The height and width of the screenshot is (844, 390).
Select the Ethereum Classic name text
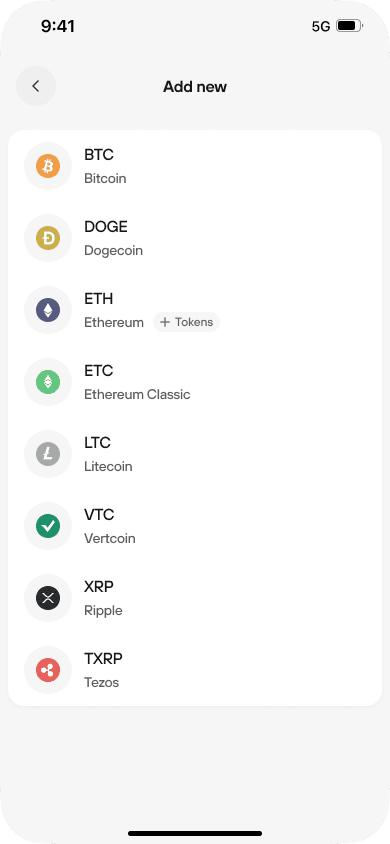pyautogui.click(x=137, y=395)
